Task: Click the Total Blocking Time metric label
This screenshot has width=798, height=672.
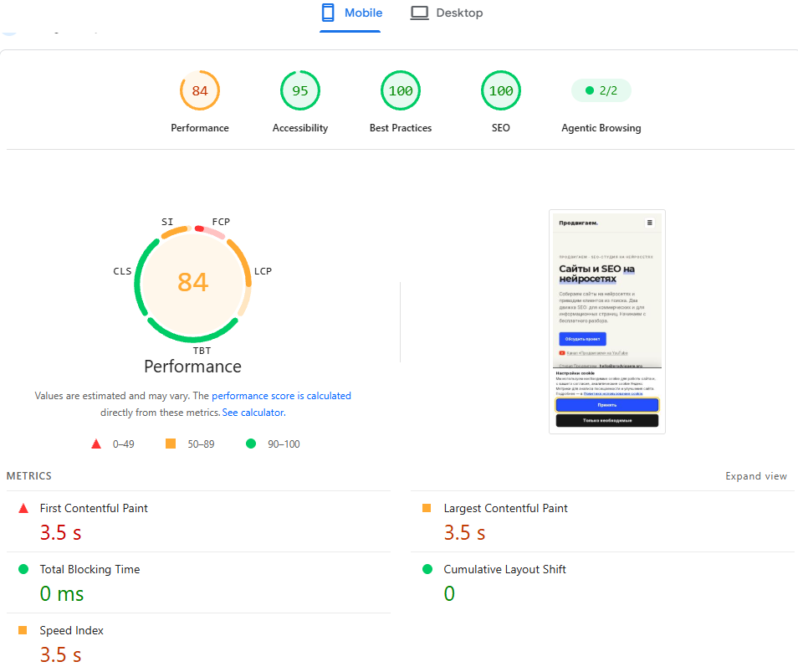Action: coord(90,569)
